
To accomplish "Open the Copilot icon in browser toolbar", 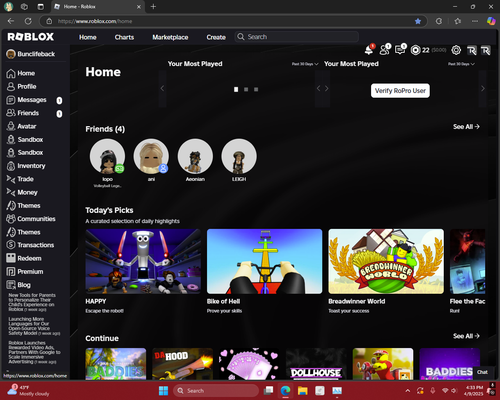I will pos(491,21).
